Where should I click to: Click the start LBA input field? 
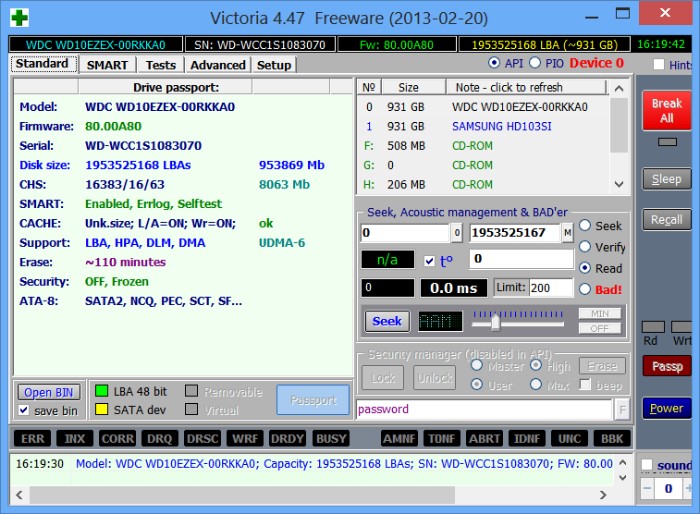pos(404,233)
